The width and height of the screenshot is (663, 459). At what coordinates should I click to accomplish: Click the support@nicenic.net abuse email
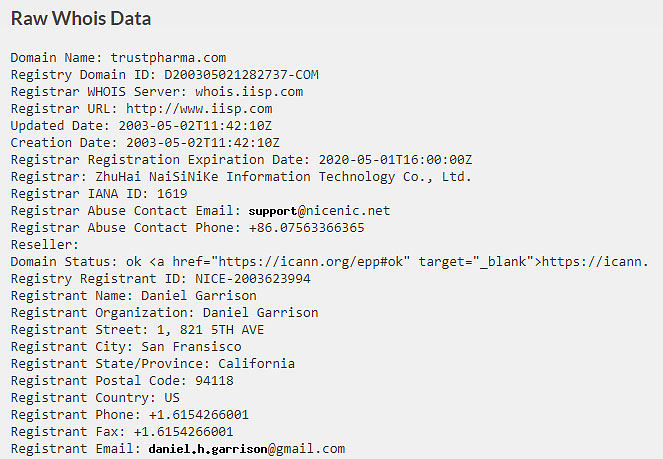click(319, 210)
